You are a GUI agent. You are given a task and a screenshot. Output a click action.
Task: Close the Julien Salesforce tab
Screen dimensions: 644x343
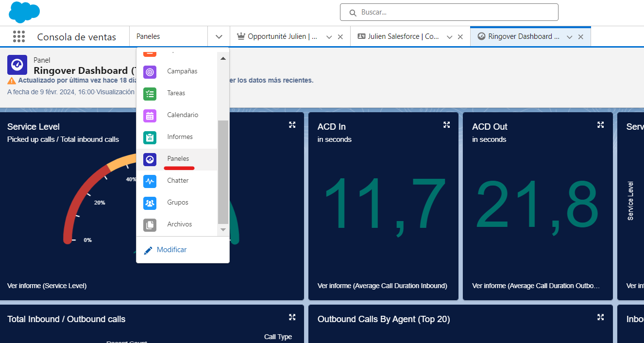[460, 37]
